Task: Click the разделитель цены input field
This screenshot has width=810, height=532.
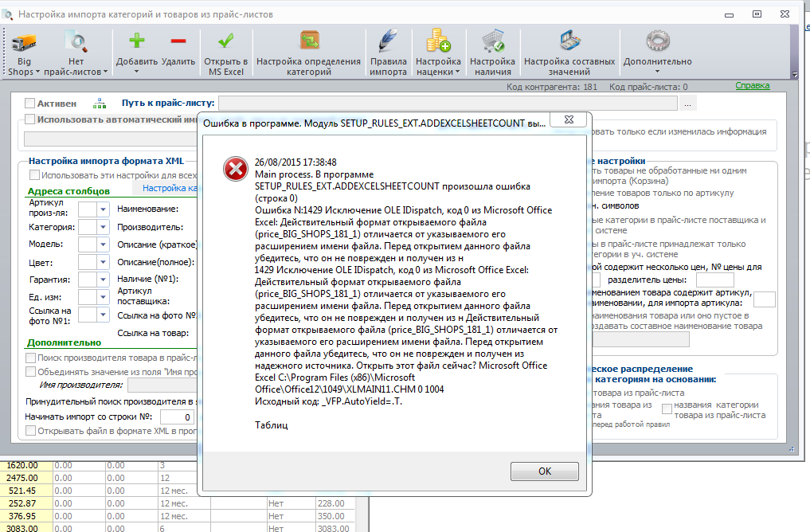Action: point(715,280)
